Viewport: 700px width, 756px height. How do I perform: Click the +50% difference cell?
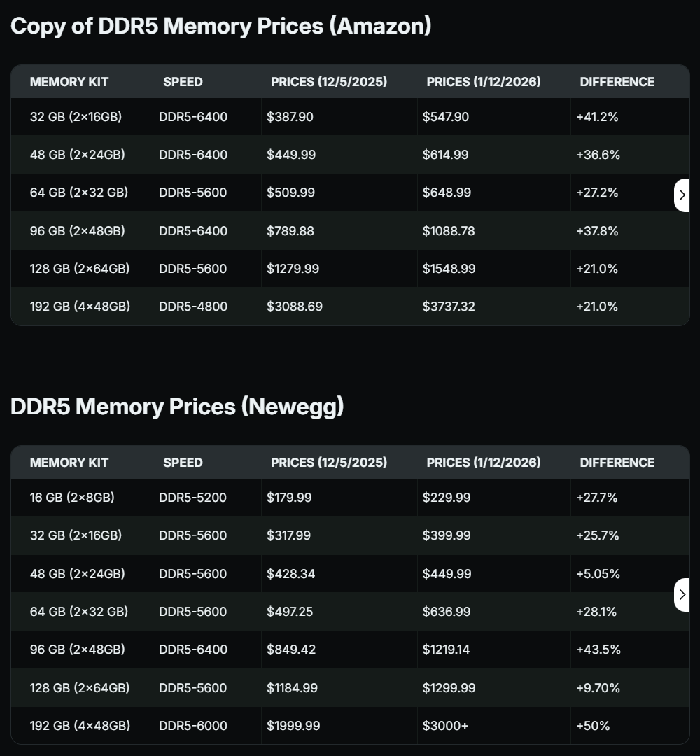pos(593,726)
